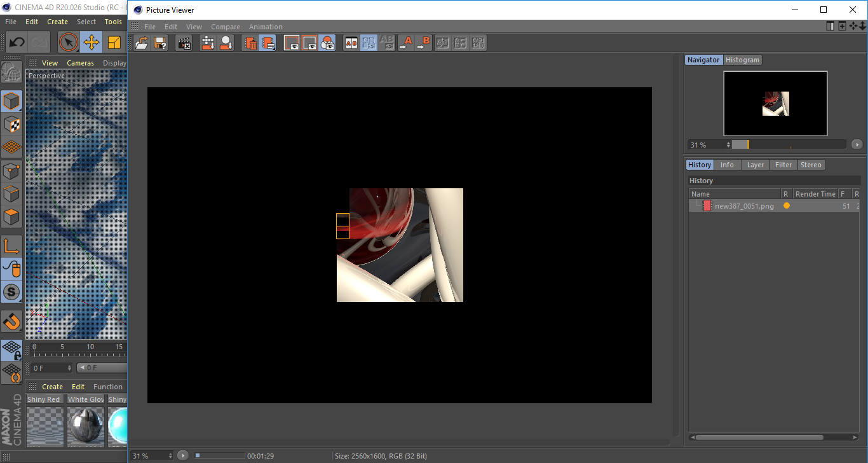Click the Stop Rendering clapperboard icon
This screenshot has width=868, height=463.
184,43
